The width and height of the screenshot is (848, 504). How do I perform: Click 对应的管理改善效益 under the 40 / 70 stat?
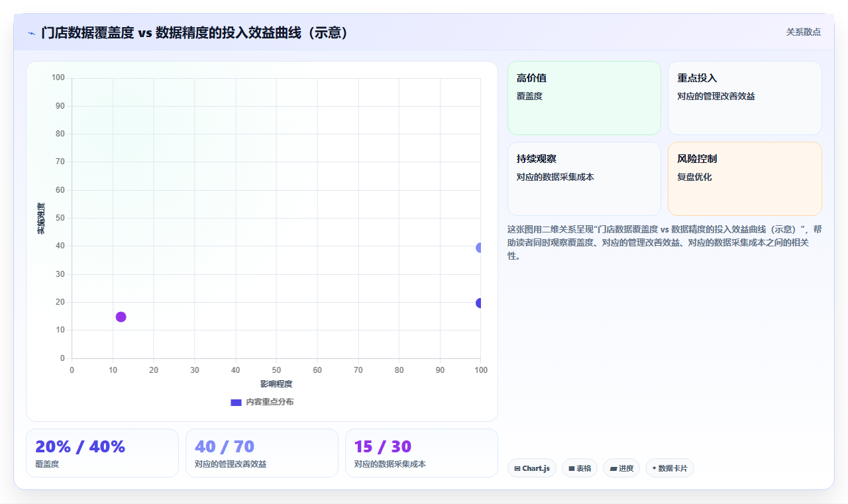coord(231,464)
